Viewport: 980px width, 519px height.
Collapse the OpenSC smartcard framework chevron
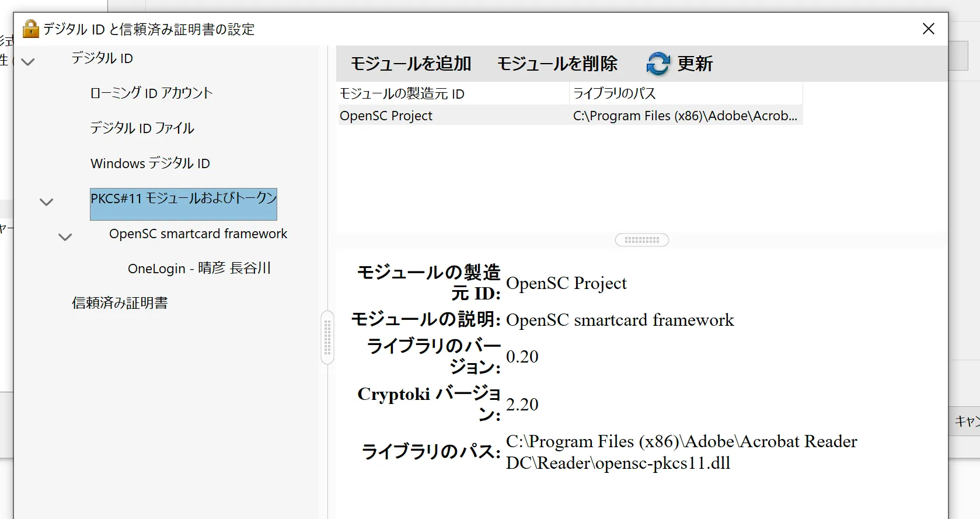click(x=65, y=237)
